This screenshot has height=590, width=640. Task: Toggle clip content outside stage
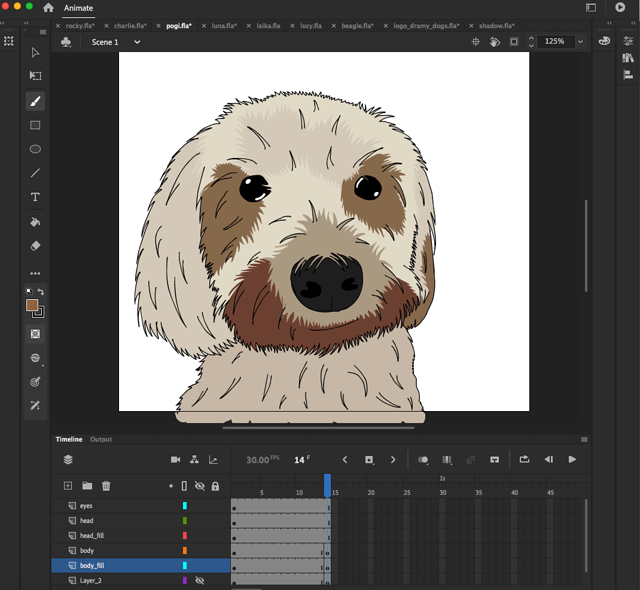(x=514, y=42)
